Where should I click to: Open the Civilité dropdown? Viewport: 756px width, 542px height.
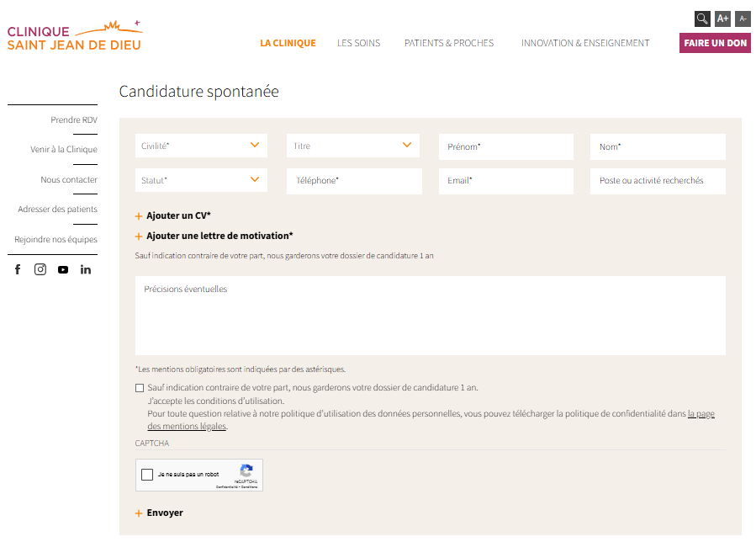[200, 145]
